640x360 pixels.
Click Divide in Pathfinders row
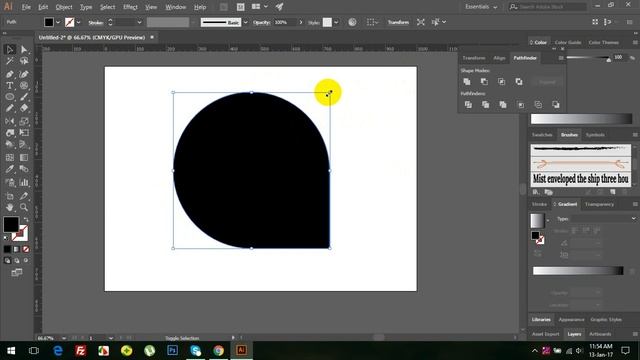(468, 105)
